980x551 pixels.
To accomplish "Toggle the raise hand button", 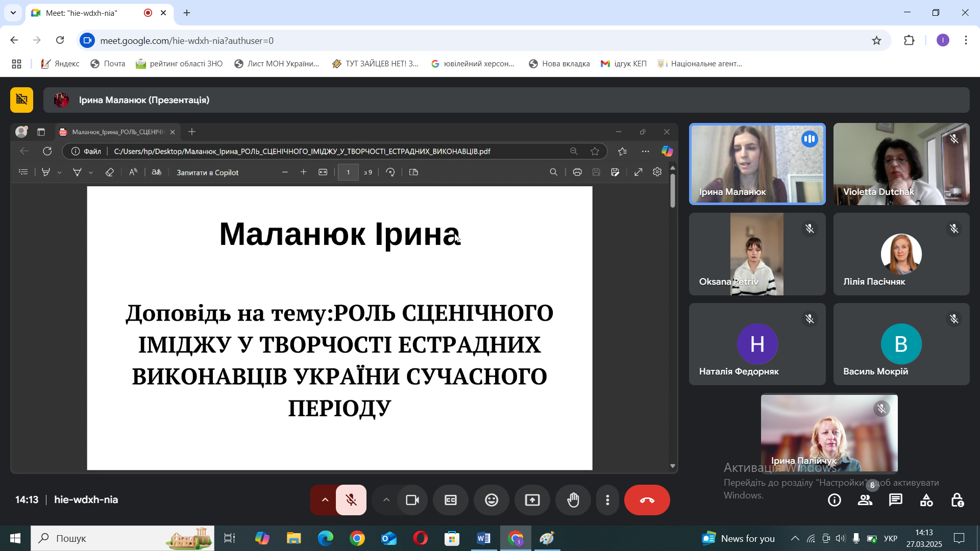I will [x=573, y=500].
